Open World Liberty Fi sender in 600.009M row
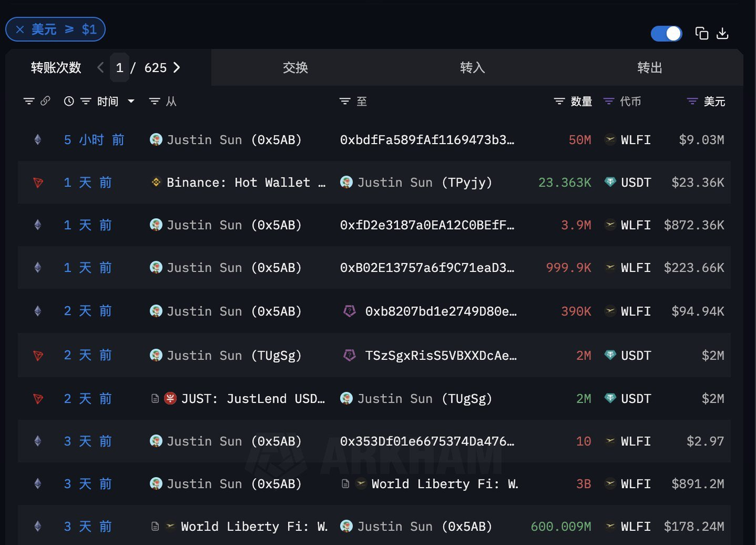756x545 pixels. [254, 527]
